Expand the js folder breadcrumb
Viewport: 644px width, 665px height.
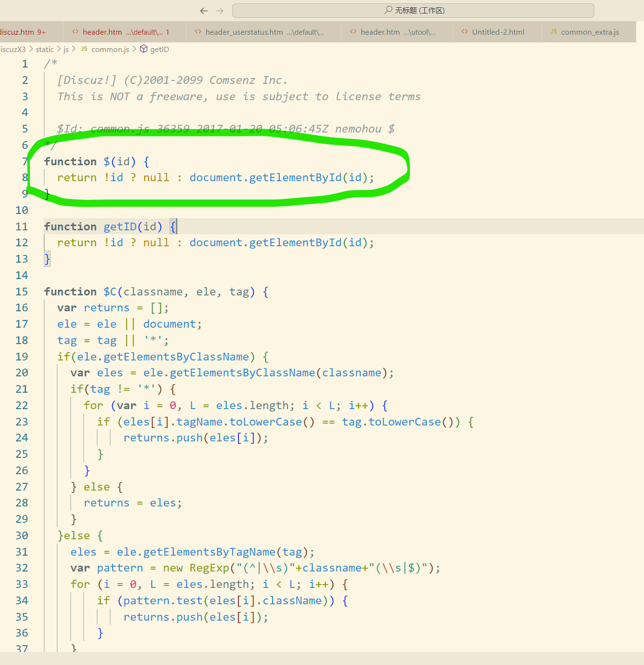pyautogui.click(x=66, y=50)
